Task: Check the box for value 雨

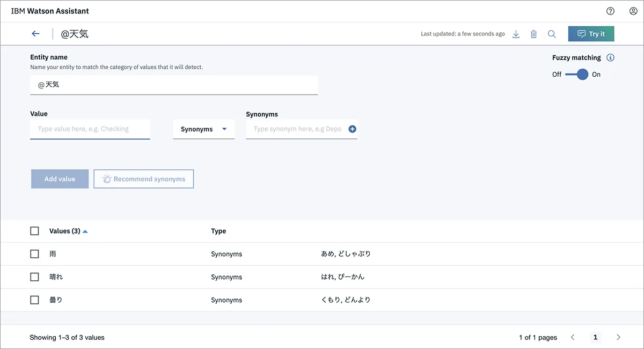Action: [34, 254]
